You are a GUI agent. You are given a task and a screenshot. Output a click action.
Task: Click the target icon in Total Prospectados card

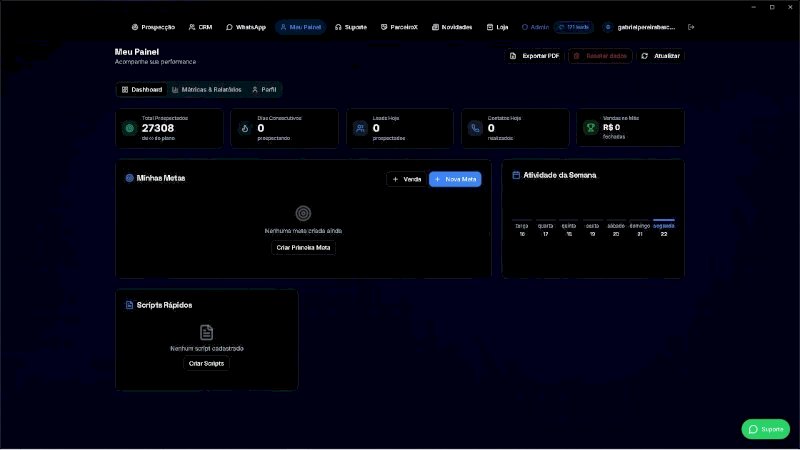pos(130,128)
